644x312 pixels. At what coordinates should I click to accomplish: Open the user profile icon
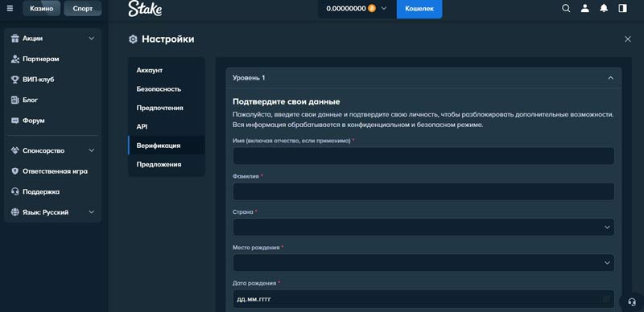585,8
